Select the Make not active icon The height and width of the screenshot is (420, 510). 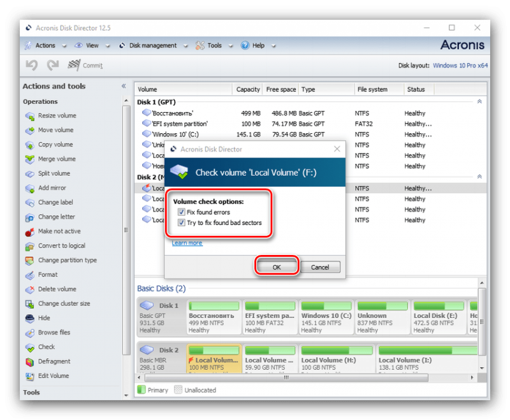[29, 232]
